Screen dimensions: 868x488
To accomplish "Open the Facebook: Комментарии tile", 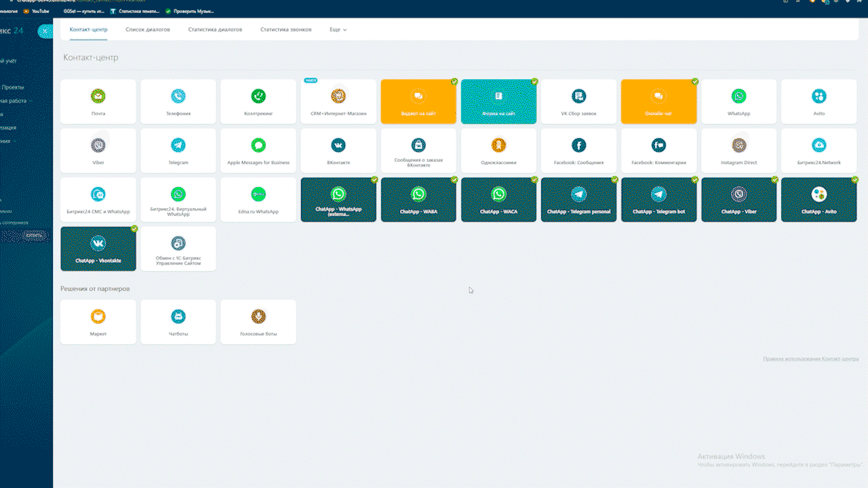I will [658, 150].
